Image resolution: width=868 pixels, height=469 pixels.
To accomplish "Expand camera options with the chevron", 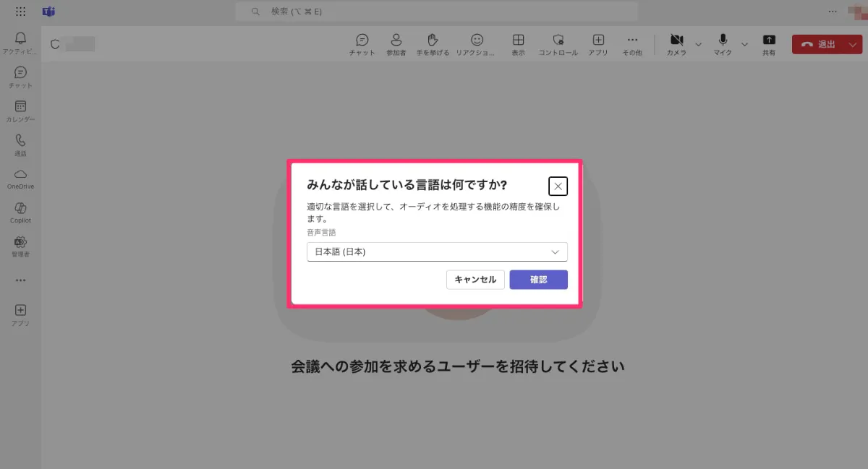I will 698,44.
